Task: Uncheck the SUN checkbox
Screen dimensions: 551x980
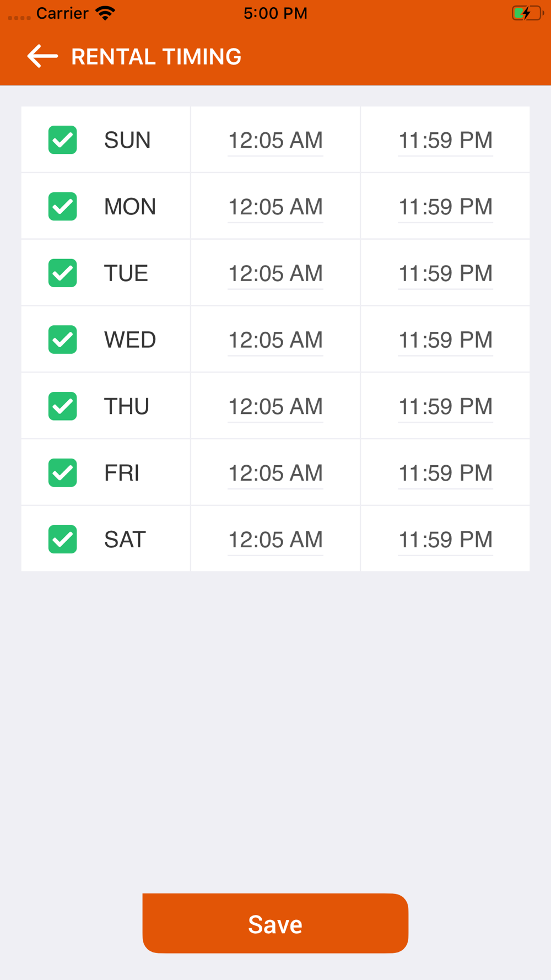Action: pos(62,140)
